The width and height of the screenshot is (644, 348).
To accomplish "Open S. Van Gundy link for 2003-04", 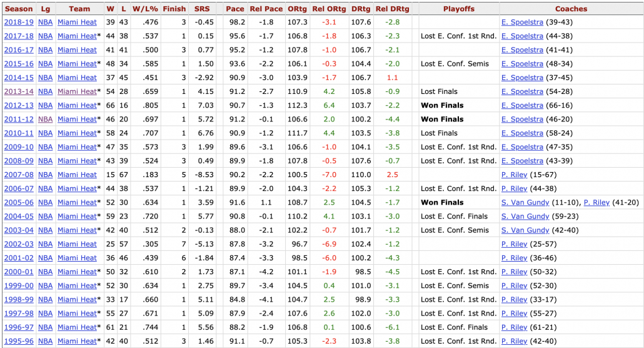I will point(525,230).
